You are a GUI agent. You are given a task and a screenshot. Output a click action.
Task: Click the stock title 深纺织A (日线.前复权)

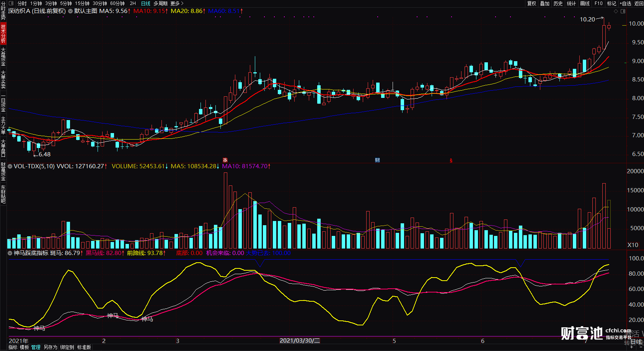tap(37, 11)
